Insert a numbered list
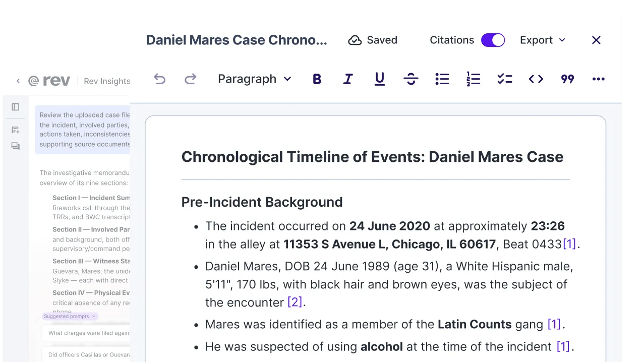644x362 pixels. coord(474,79)
